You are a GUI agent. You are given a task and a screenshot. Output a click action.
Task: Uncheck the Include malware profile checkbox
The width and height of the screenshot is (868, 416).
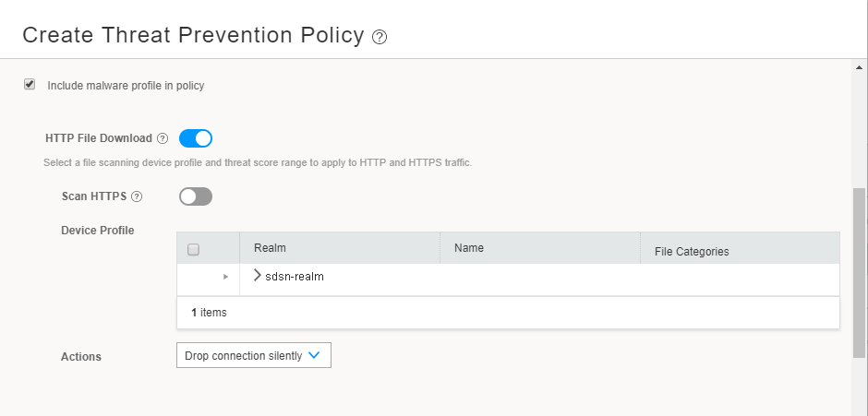pyautogui.click(x=30, y=85)
